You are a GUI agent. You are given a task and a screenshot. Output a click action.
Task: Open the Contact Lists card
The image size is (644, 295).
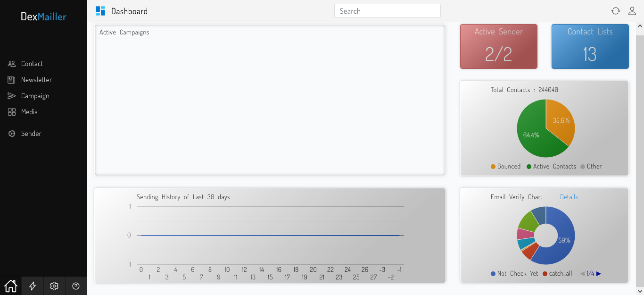(x=590, y=46)
